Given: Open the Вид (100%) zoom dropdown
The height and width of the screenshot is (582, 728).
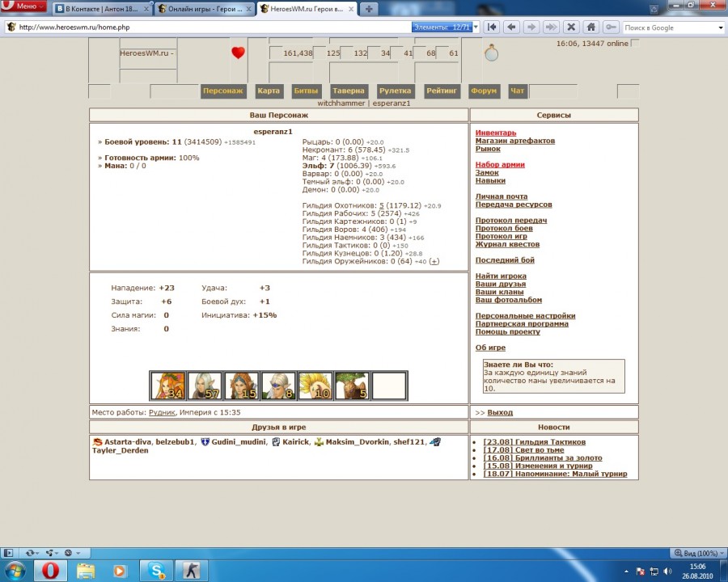Looking at the screenshot, I should pyautogui.click(x=698, y=553).
